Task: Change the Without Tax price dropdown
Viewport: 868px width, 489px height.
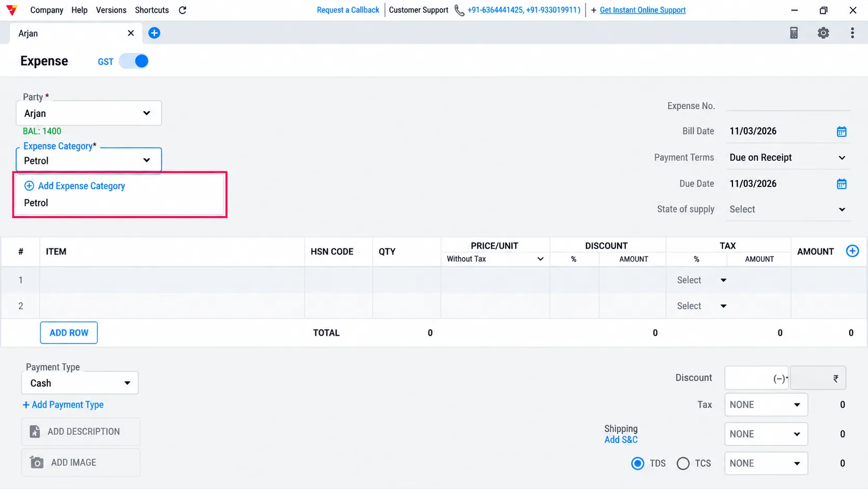Action: click(x=495, y=259)
